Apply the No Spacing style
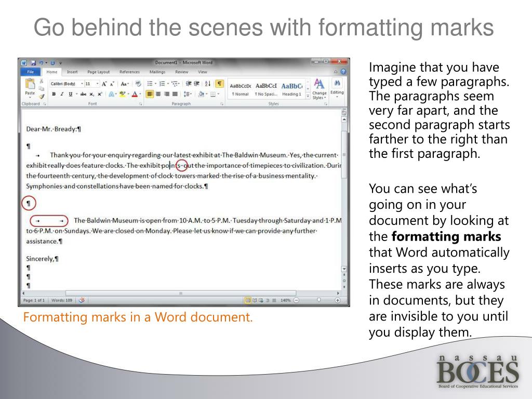This screenshot has width=532, height=399. (266, 89)
